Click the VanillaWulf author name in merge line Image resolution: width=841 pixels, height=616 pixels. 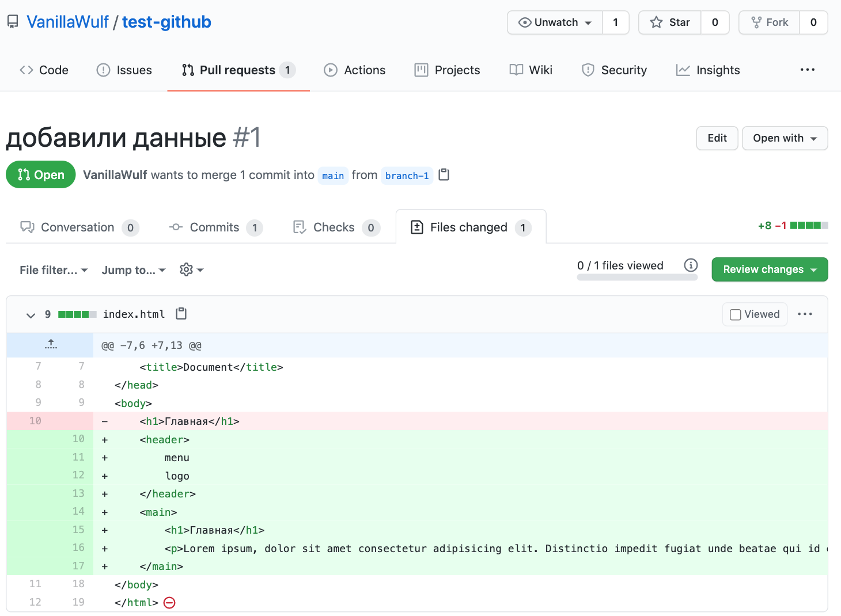[x=115, y=175]
